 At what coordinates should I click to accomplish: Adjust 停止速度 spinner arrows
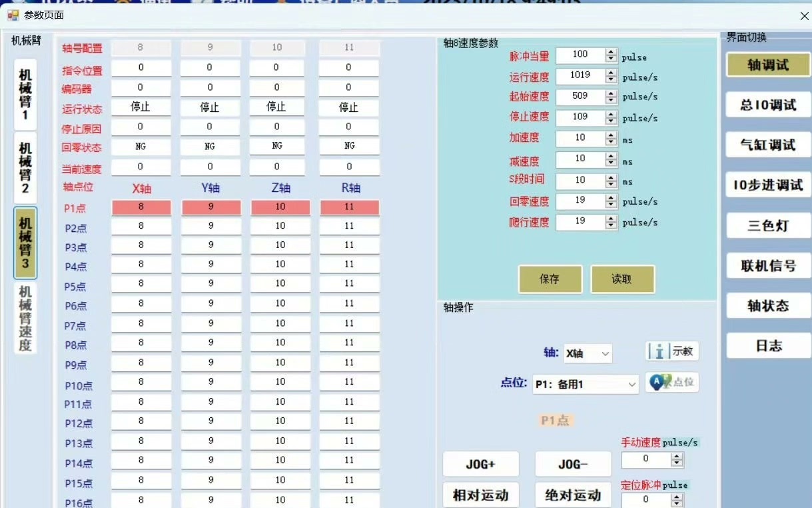[x=611, y=117]
